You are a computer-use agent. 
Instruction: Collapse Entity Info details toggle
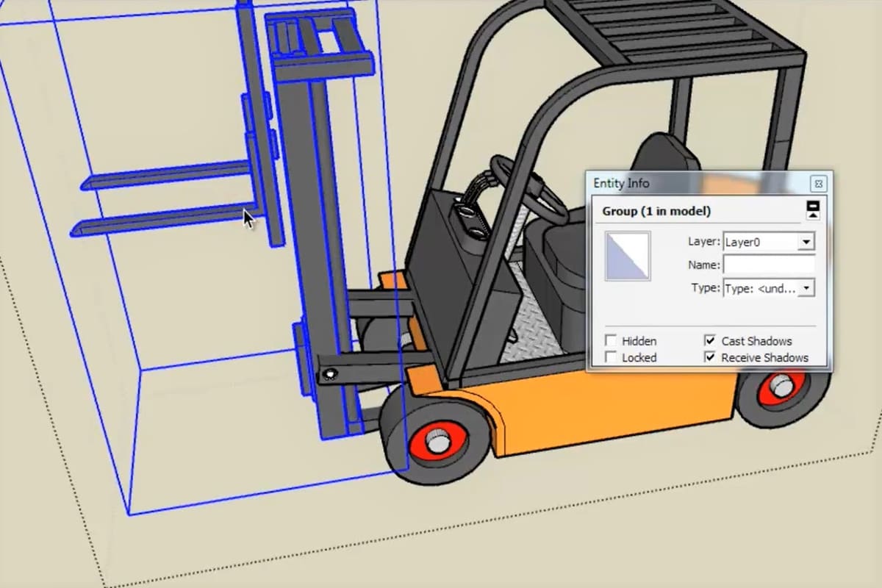(x=813, y=210)
